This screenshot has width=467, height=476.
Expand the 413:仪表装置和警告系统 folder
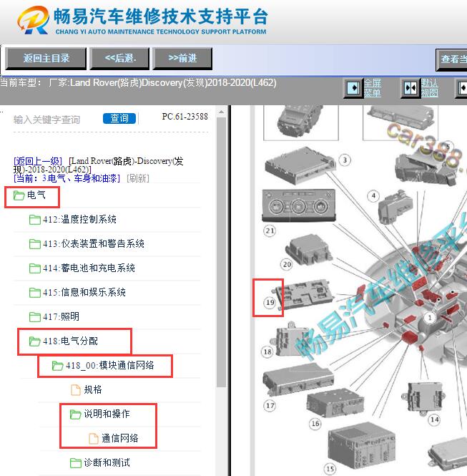(94, 243)
